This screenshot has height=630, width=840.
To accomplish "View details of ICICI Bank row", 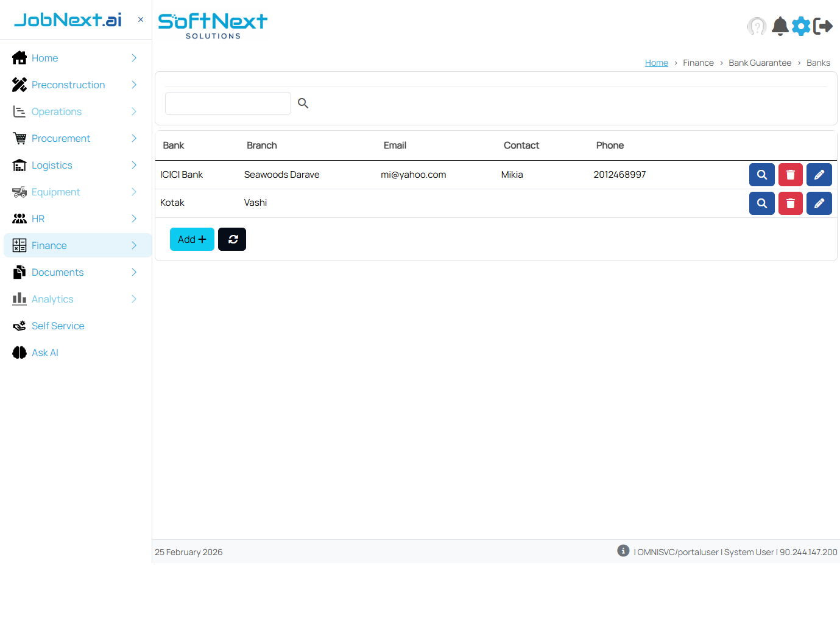I will click(761, 175).
